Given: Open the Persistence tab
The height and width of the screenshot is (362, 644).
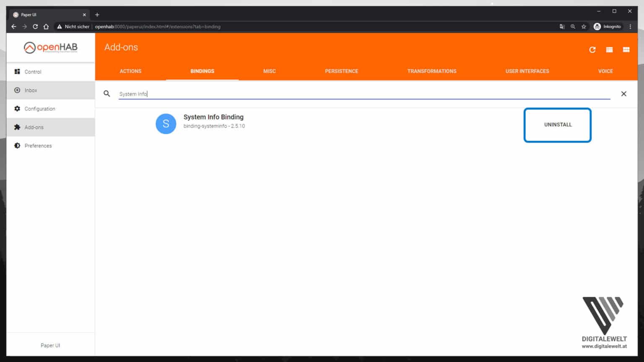Looking at the screenshot, I should pos(341,71).
